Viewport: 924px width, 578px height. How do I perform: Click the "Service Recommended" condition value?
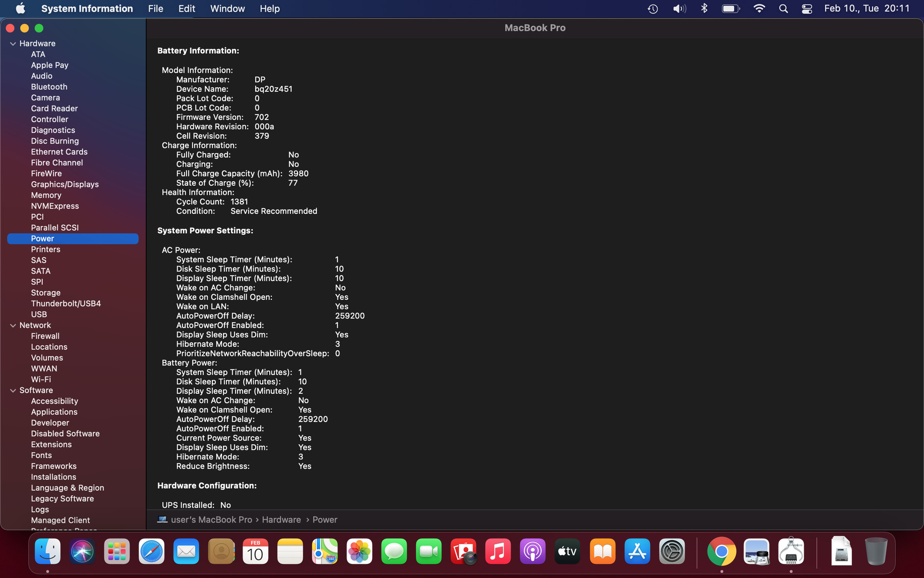coord(274,211)
